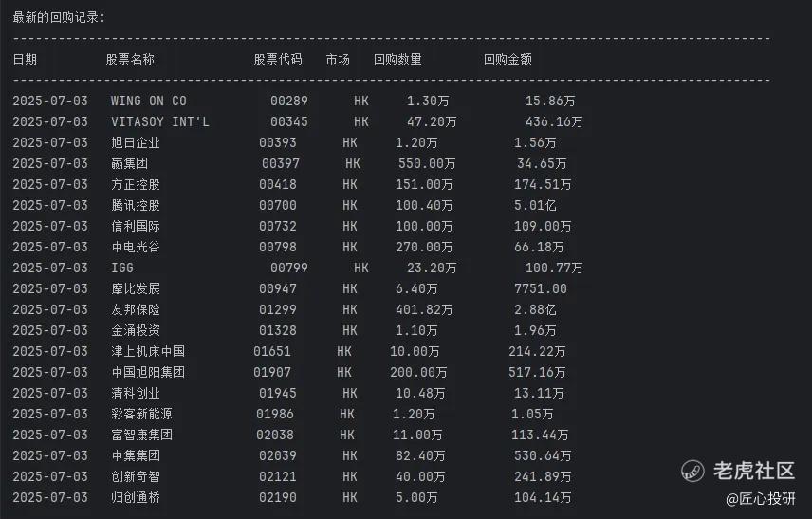The height and width of the screenshot is (519, 812).
Task: Click the 老虎社区 tiger logo icon
Action: [x=692, y=471]
